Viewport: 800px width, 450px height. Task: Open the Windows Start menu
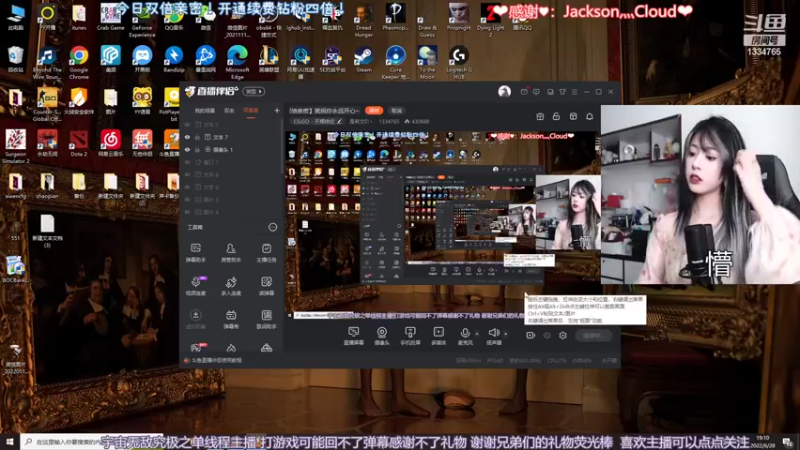pos(10,442)
